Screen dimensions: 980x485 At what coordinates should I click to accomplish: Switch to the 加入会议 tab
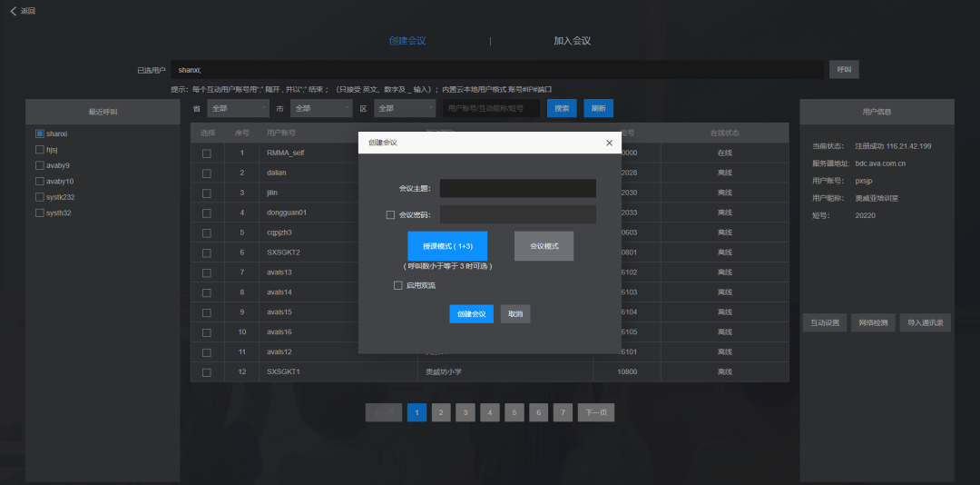pyautogui.click(x=572, y=41)
